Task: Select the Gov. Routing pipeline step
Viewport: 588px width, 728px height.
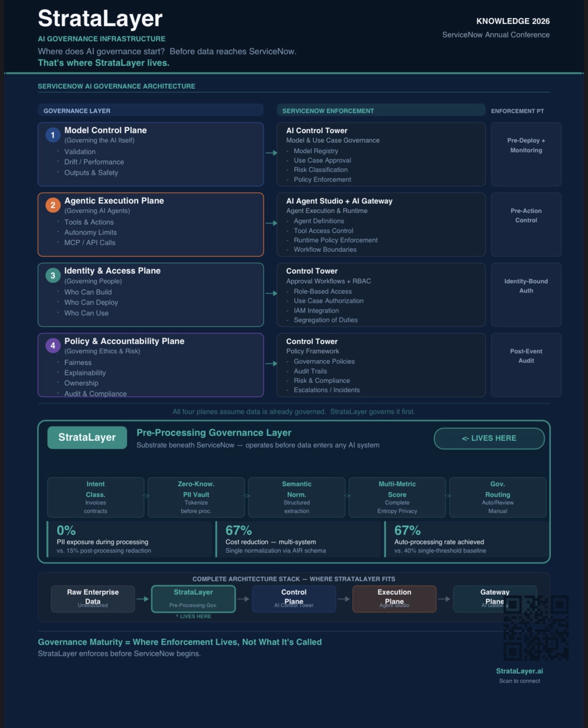Action: pyautogui.click(x=498, y=497)
